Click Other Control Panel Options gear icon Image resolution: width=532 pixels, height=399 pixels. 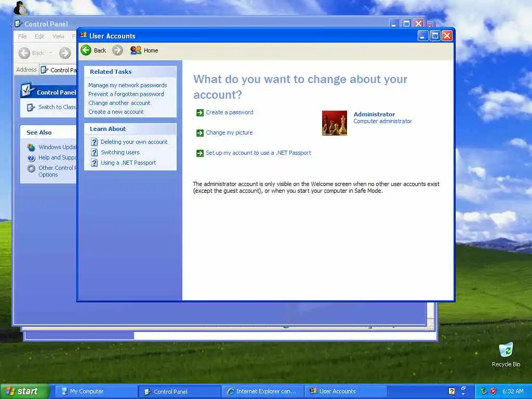tap(31, 168)
